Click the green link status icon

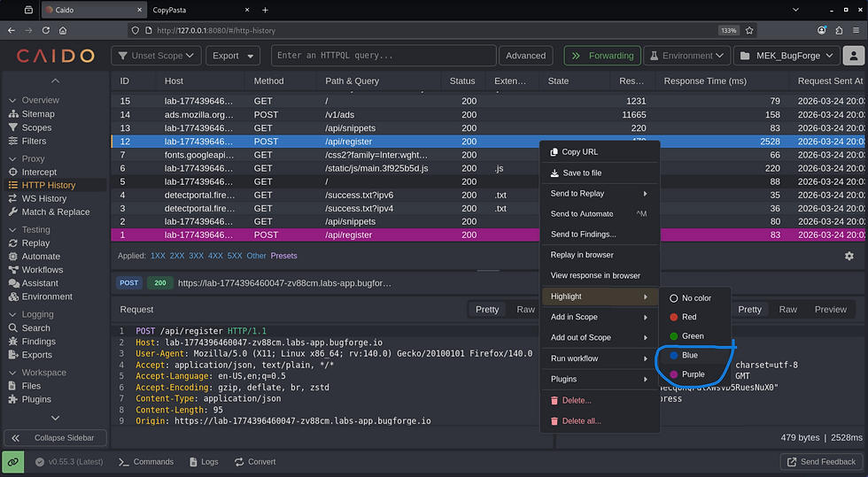(13, 461)
